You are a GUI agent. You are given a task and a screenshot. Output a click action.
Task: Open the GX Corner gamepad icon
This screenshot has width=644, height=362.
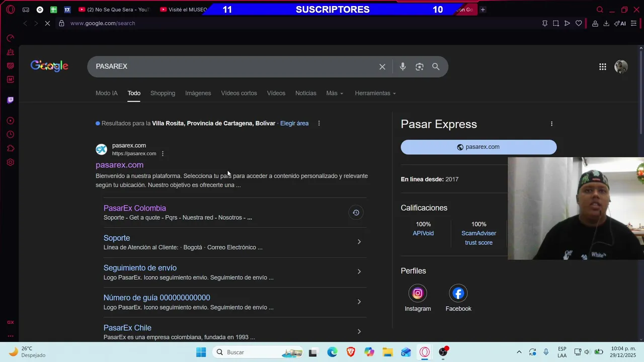point(26,10)
